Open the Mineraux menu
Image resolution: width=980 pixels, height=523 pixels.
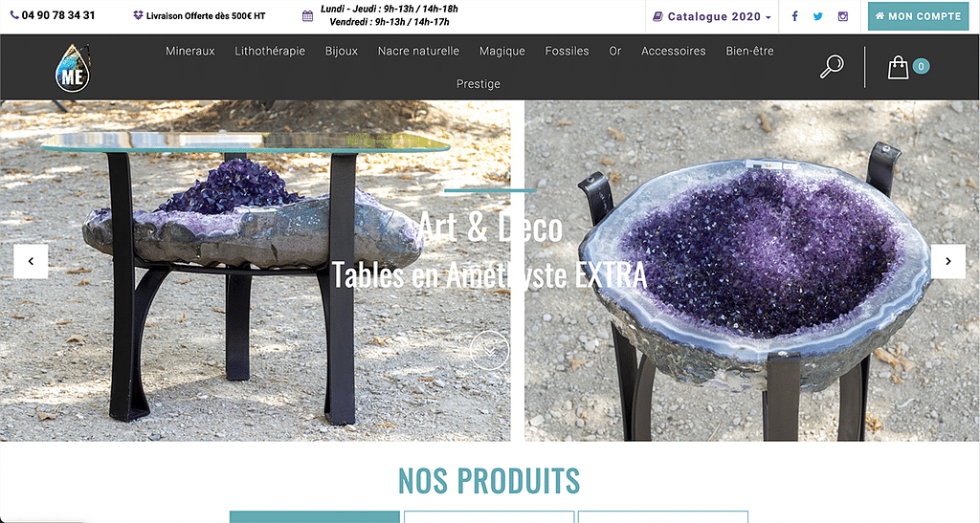[x=190, y=52]
